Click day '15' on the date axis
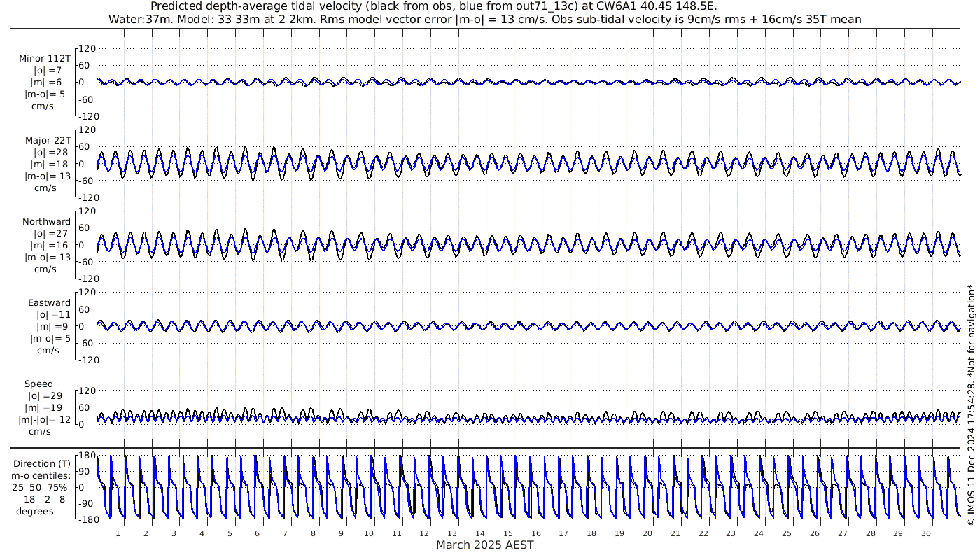Viewport: 980px width, 560px height. click(508, 533)
